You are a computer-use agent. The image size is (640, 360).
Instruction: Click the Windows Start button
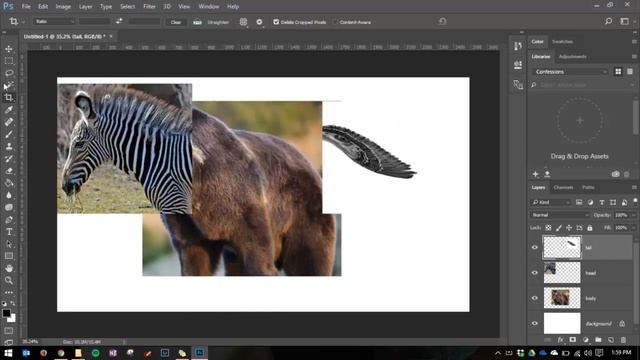click(8, 353)
